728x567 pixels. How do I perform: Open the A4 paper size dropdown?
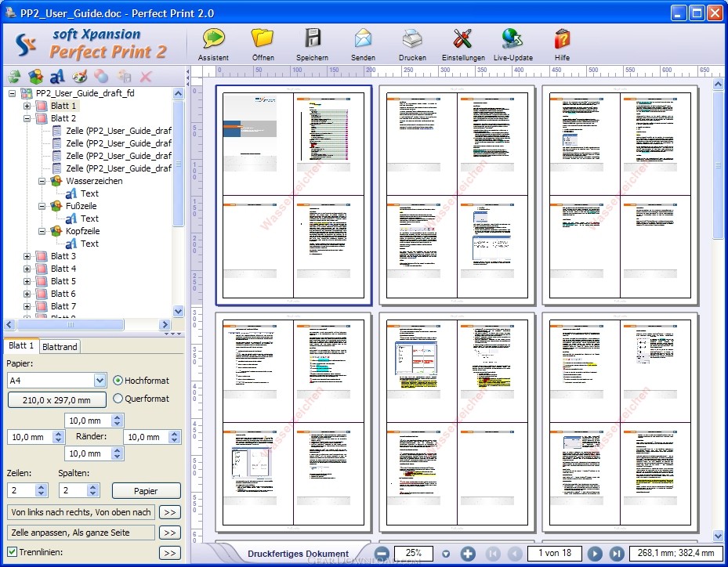click(100, 381)
